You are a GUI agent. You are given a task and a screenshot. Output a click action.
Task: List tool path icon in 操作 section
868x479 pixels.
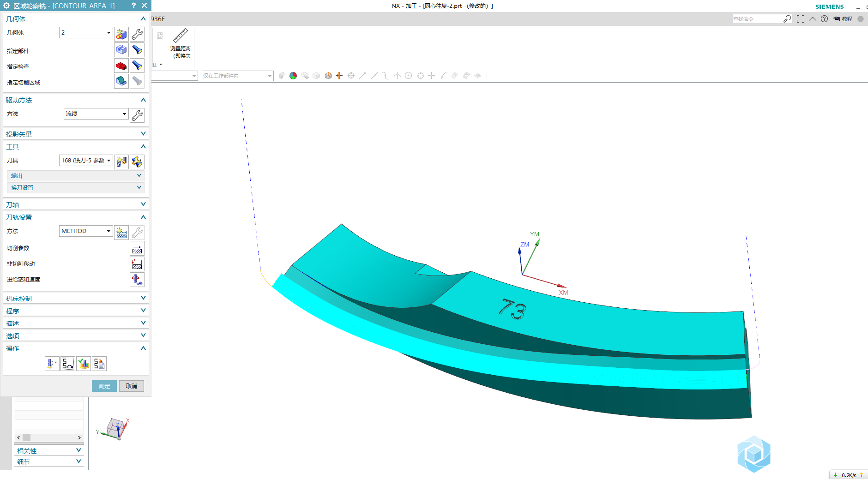point(99,364)
